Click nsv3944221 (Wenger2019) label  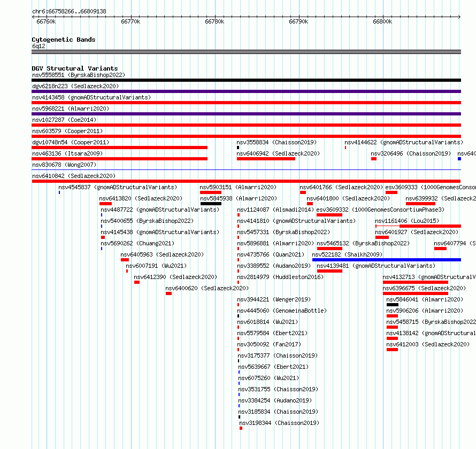point(274,299)
